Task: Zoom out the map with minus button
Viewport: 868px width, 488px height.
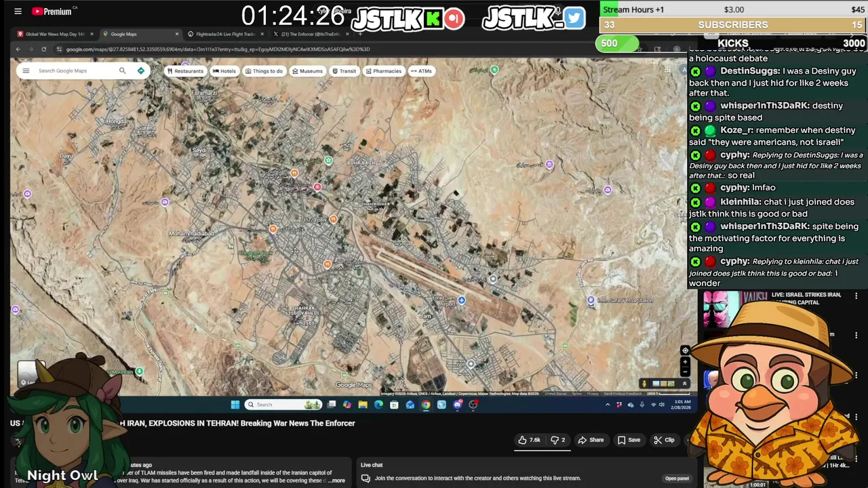Action: coord(685,371)
